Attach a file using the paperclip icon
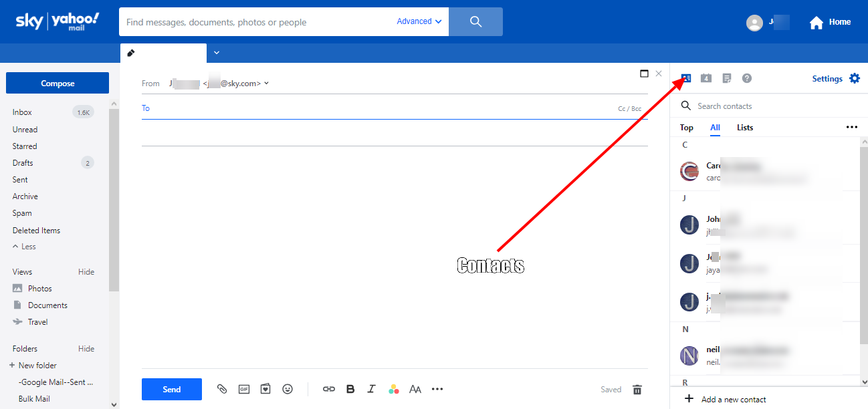 click(x=222, y=389)
